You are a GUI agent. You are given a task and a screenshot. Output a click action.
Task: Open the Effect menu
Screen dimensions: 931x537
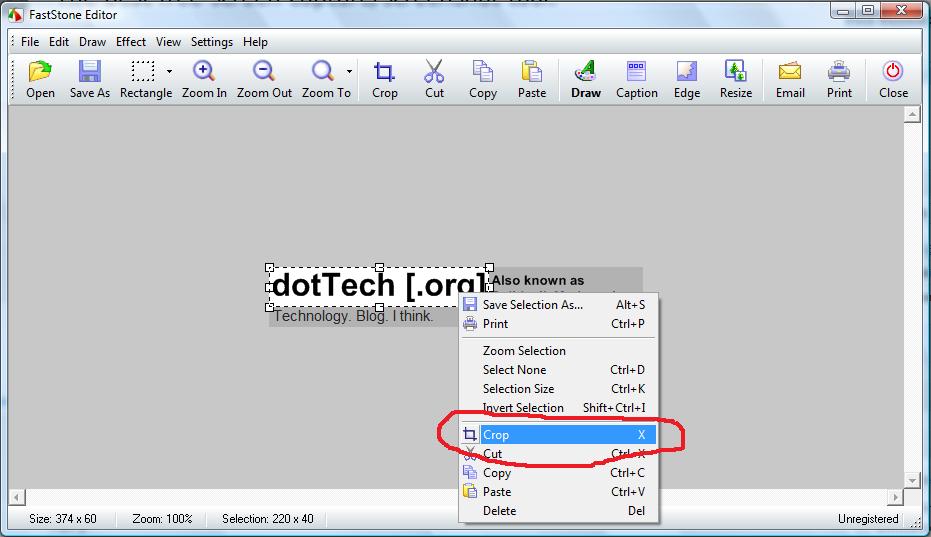pos(131,42)
